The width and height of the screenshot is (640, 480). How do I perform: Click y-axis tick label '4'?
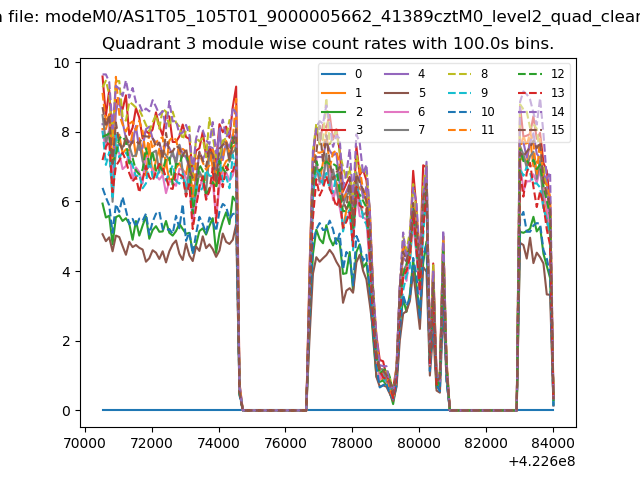tap(66, 271)
